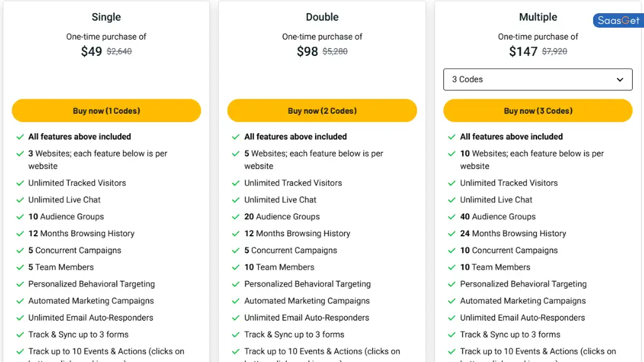644x362 pixels.
Task: Click checkmark next to '20 Audience Groups'
Action: pos(236,217)
